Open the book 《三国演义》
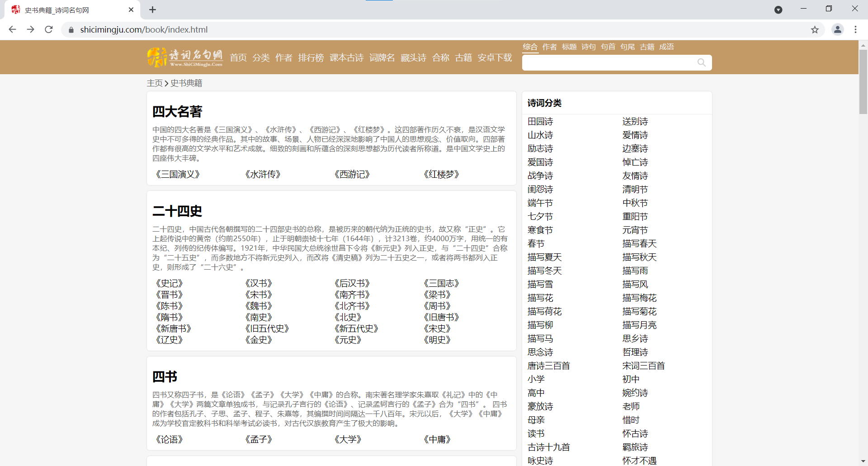The width and height of the screenshot is (868, 466). point(177,174)
